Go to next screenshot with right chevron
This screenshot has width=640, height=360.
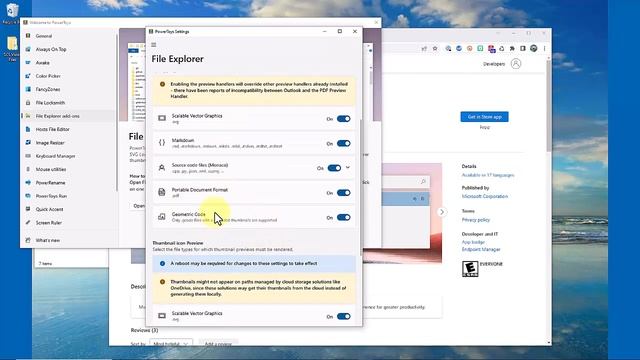tap(442, 212)
